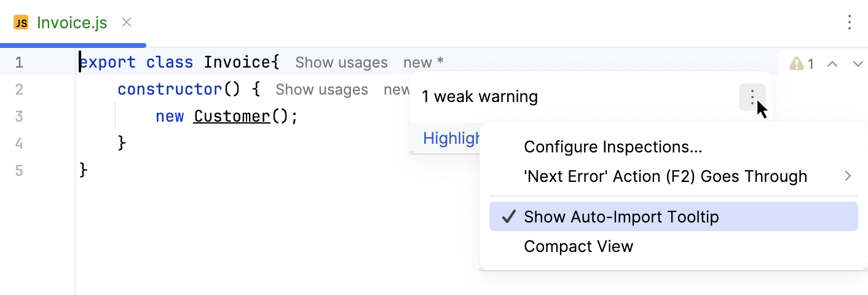Open the editor tab options kebab menu
Viewport: 868px width, 295px height.
(x=849, y=23)
